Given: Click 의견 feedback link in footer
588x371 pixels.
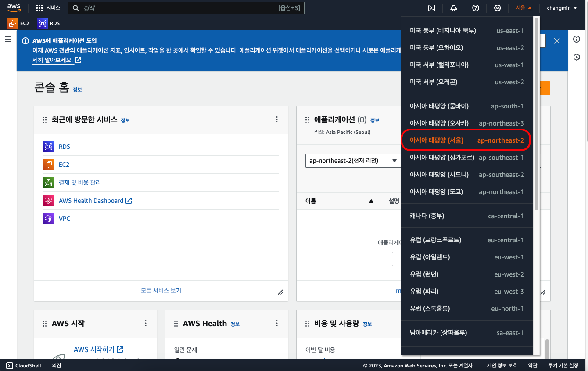Looking at the screenshot, I should [57, 365].
